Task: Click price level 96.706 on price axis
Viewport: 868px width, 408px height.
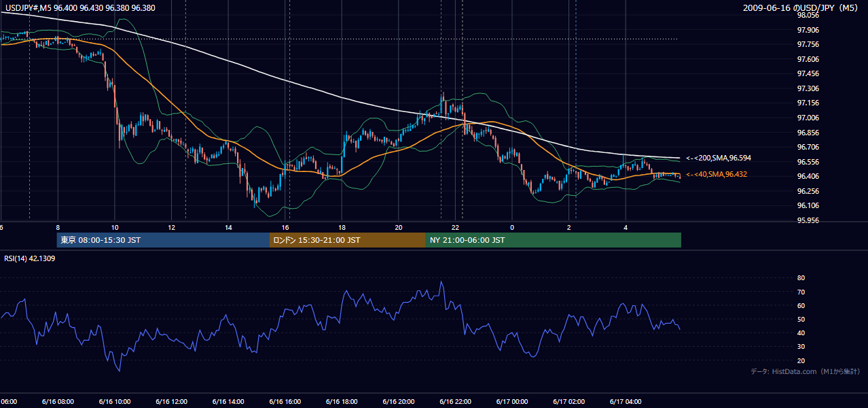Action: pos(808,147)
